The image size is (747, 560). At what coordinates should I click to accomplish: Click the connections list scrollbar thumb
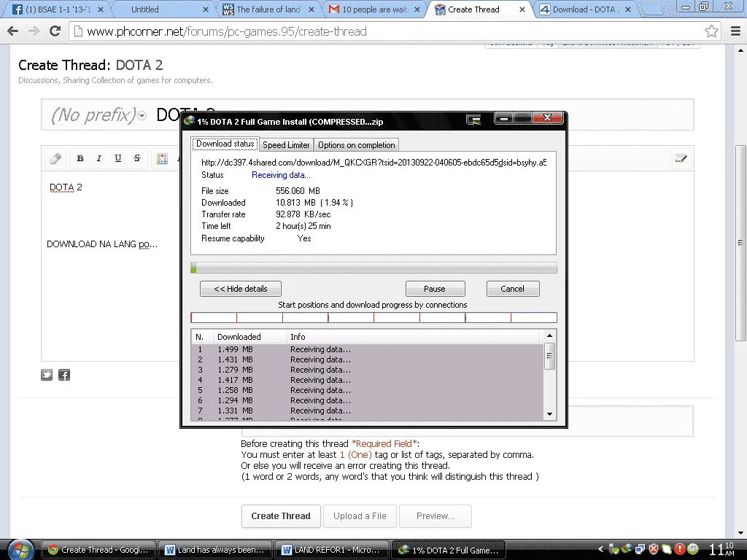[549, 355]
